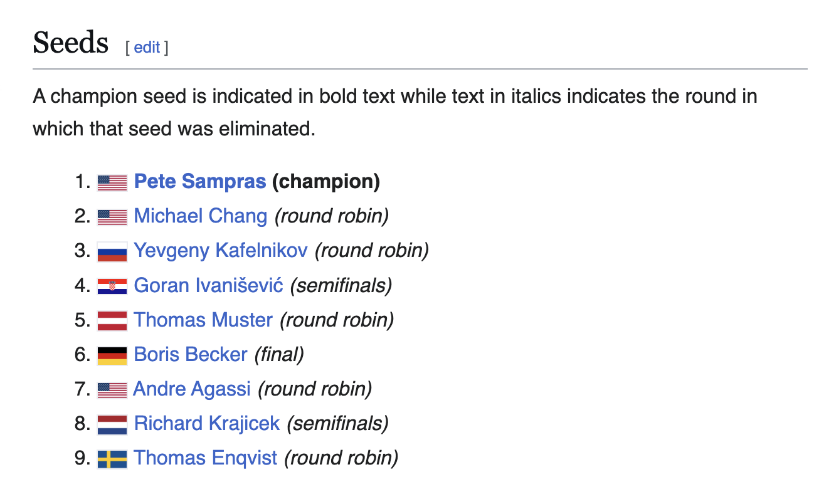Open Yevgeny Kafelnikov's page link

[221, 251]
